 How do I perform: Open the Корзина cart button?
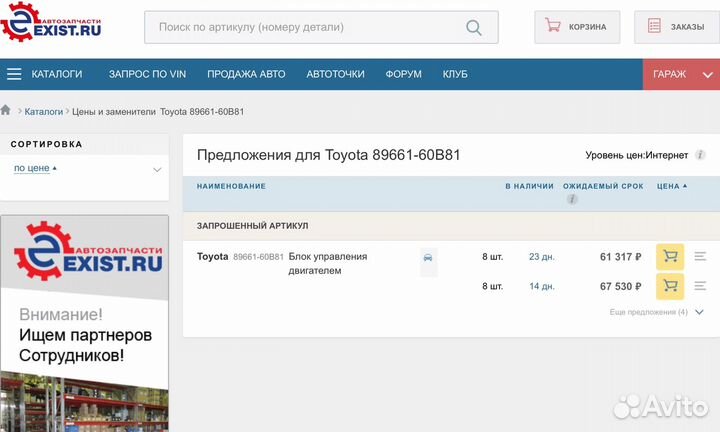[x=577, y=27]
